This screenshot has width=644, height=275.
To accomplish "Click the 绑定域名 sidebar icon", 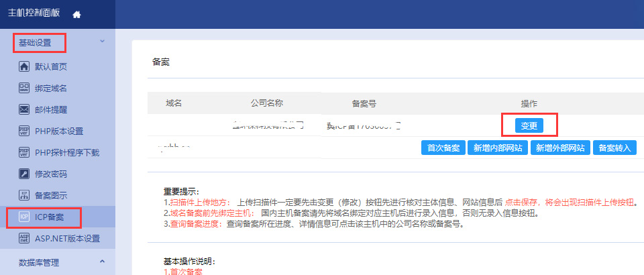I will click(23, 88).
